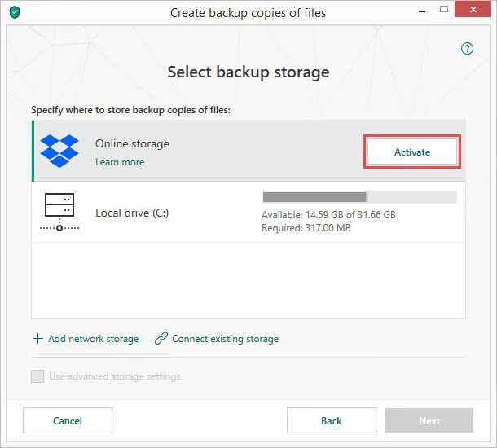Viewport: 497px width, 448px height.
Task: Select Connect existing storage
Action: point(225,339)
